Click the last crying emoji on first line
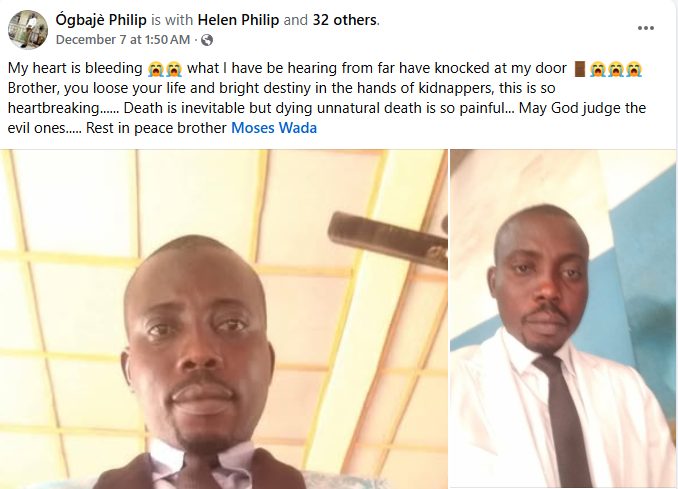678x489 pixels. 634,69
